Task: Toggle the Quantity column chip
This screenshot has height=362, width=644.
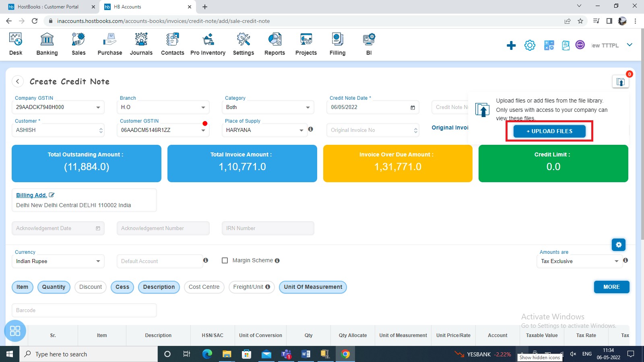Action: coord(54,287)
